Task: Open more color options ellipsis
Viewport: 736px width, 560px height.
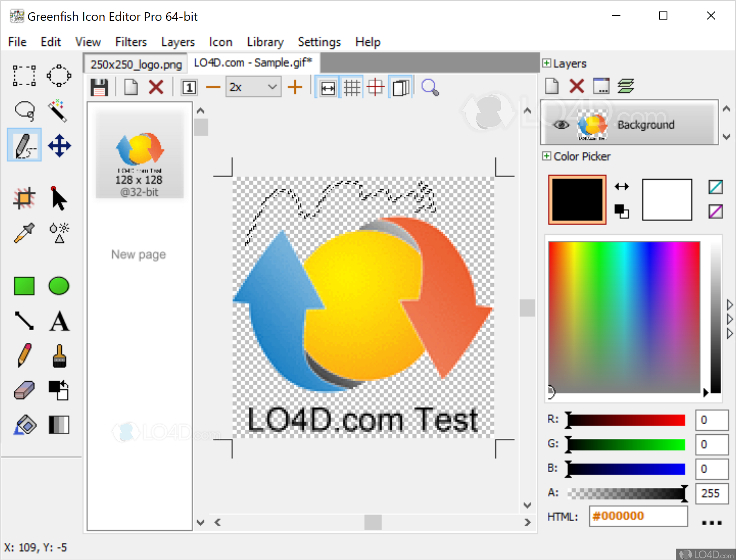Action: (x=712, y=522)
